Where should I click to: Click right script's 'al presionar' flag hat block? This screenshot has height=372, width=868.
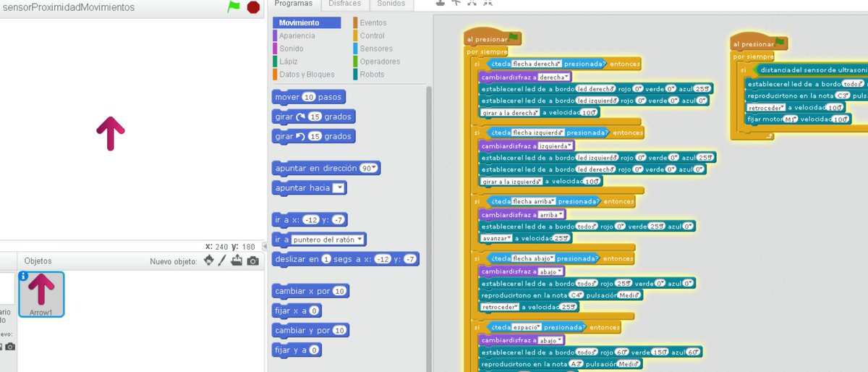758,43
